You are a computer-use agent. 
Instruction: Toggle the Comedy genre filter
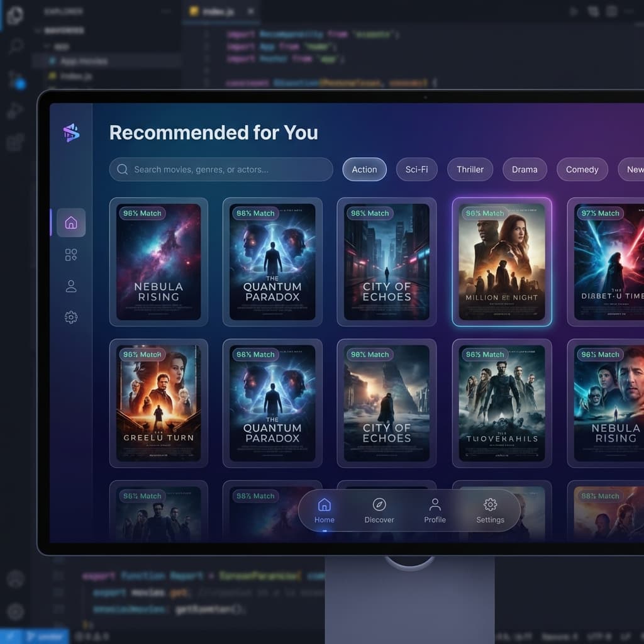(x=582, y=169)
